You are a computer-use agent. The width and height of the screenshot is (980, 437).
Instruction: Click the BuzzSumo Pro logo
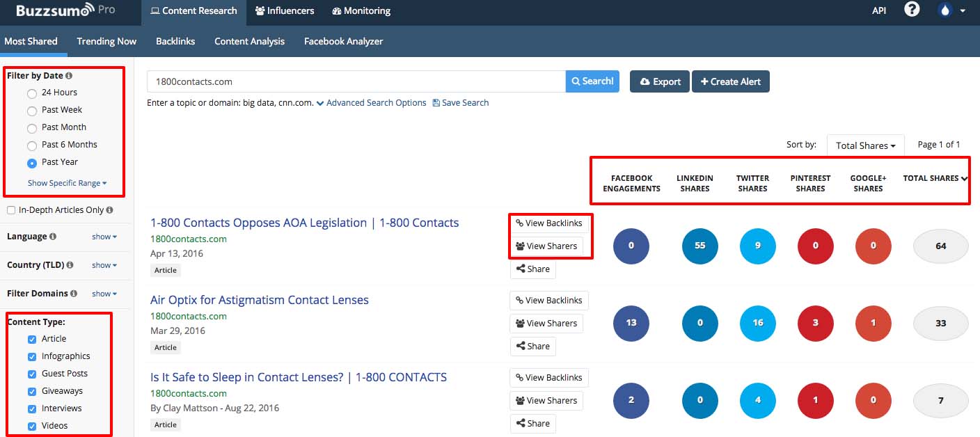(66, 10)
